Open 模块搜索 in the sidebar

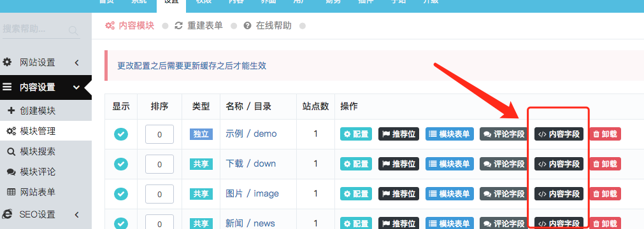(x=38, y=151)
